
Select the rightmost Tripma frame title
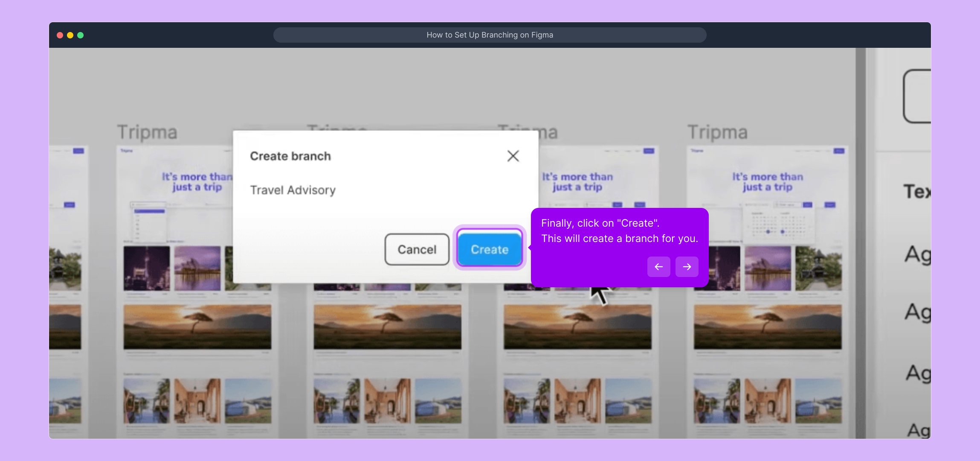pyautogui.click(x=717, y=132)
